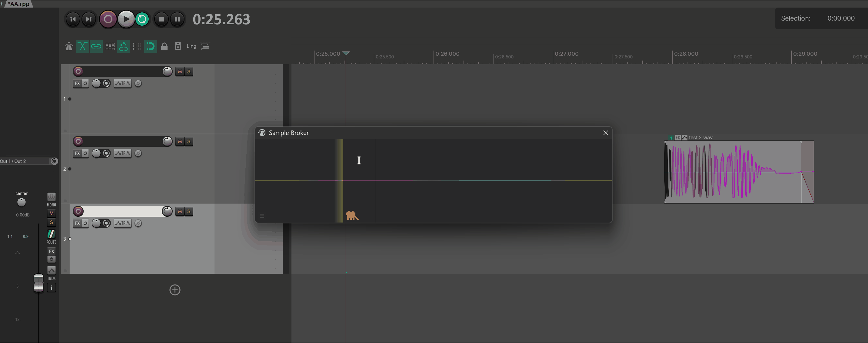
Task: Open master ROUTE button
Action: click(51, 237)
